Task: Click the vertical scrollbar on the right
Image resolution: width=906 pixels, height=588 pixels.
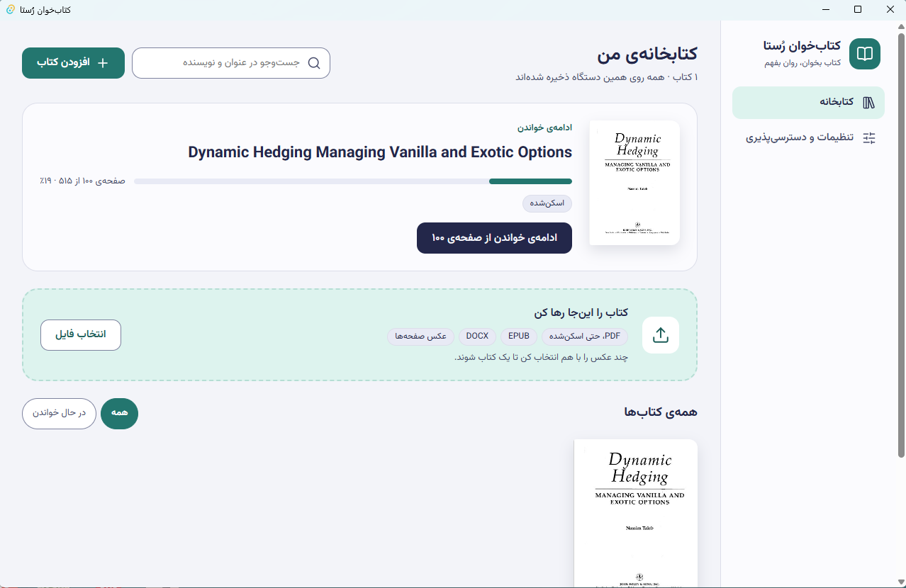Action: (x=901, y=245)
